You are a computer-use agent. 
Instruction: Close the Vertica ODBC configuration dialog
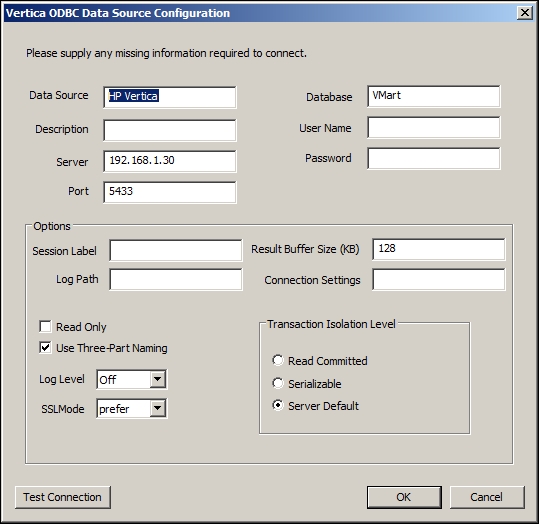pyautogui.click(x=525, y=13)
